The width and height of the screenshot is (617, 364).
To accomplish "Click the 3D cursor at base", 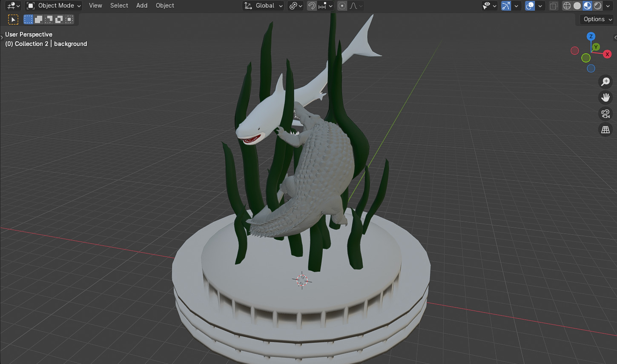I will point(302,280).
